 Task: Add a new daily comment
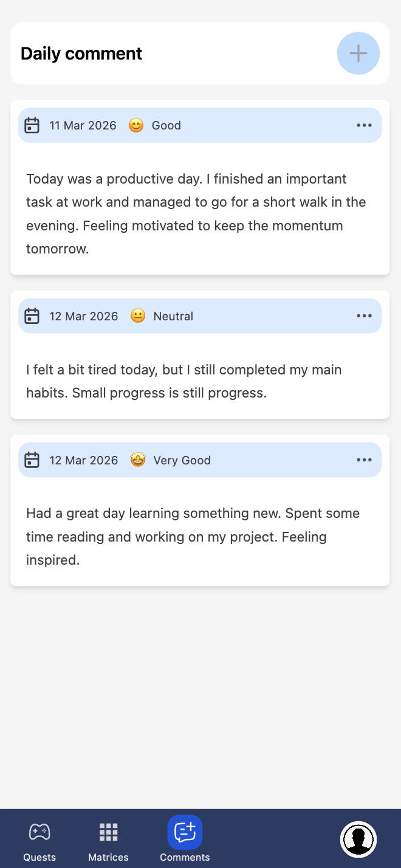(x=358, y=53)
